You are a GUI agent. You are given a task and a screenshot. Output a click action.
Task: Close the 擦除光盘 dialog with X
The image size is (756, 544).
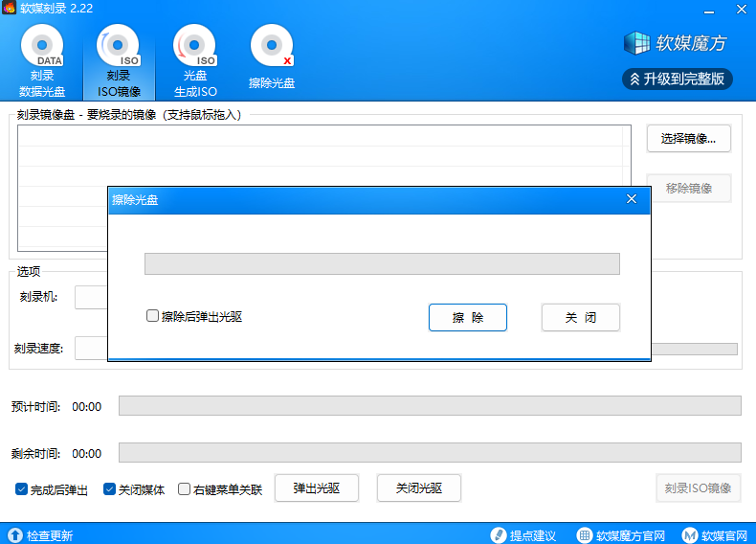[631, 199]
